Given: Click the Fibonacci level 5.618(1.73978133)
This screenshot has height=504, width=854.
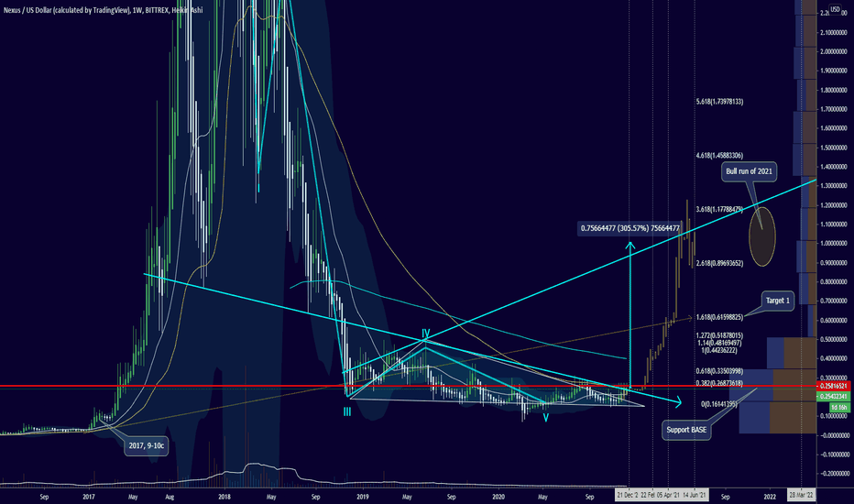Looking at the screenshot, I should pyautogui.click(x=719, y=102).
